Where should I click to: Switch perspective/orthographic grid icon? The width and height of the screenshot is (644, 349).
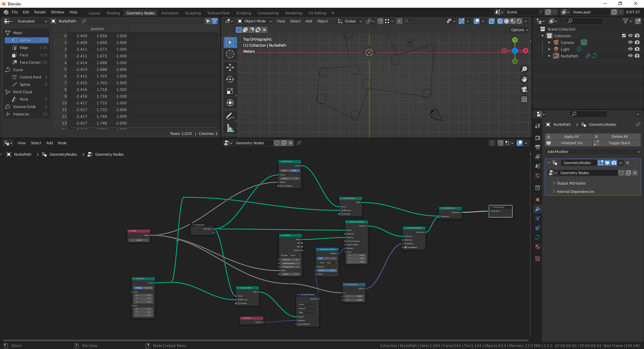click(524, 99)
